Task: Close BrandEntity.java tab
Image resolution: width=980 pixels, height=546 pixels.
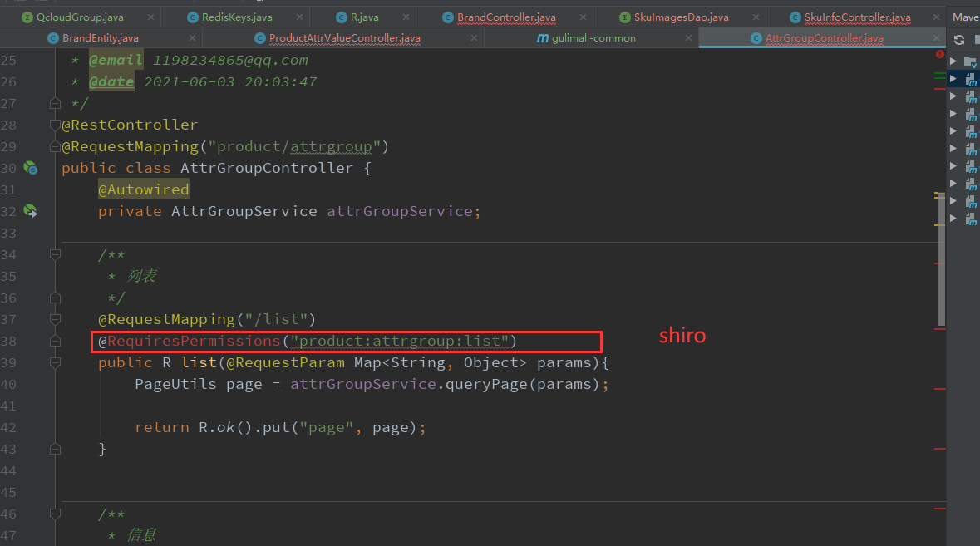Action: (x=193, y=38)
